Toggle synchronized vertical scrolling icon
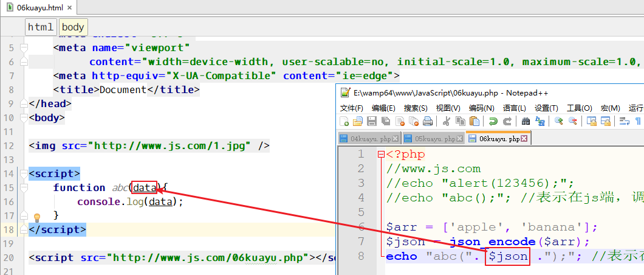 click(591, 121)
